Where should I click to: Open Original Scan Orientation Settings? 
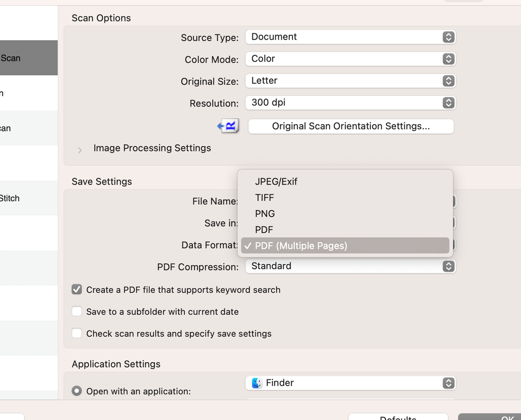click(350, 126)
